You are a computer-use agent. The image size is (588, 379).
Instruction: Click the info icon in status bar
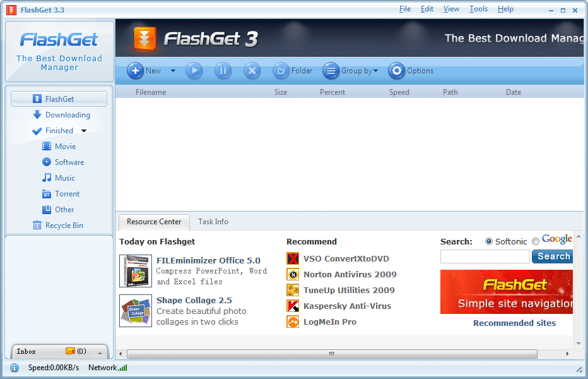15,368
